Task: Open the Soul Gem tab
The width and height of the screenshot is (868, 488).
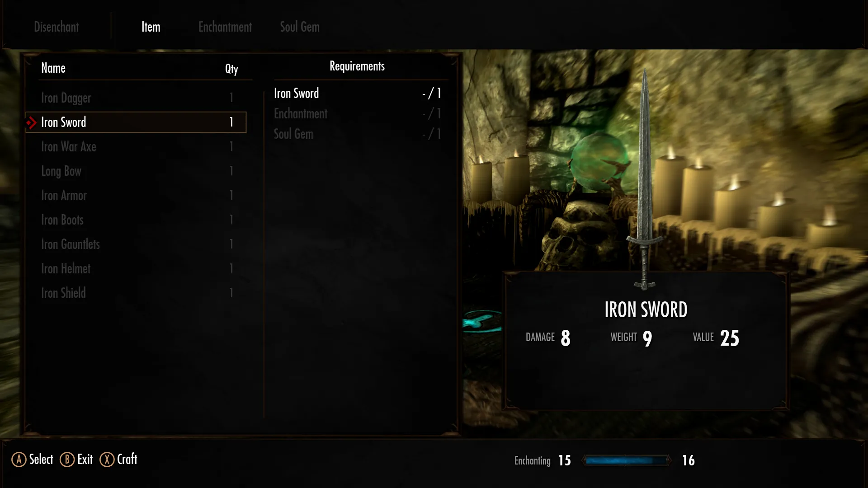Action: point(300,27)
